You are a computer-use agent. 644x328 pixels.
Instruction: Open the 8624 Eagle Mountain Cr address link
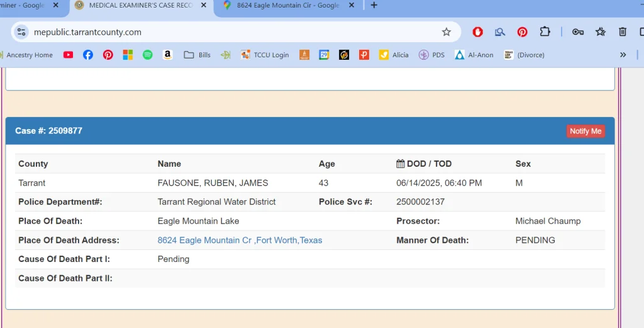click(240, 240)
